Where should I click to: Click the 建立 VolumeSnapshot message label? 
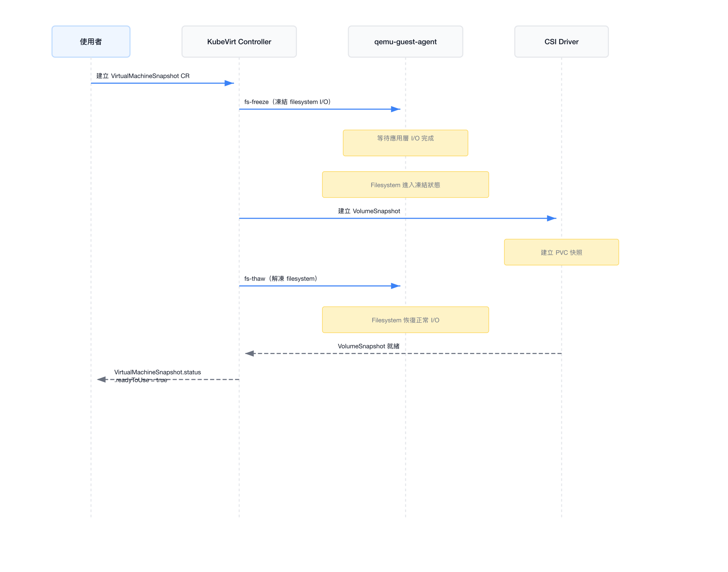pos(369,211)
